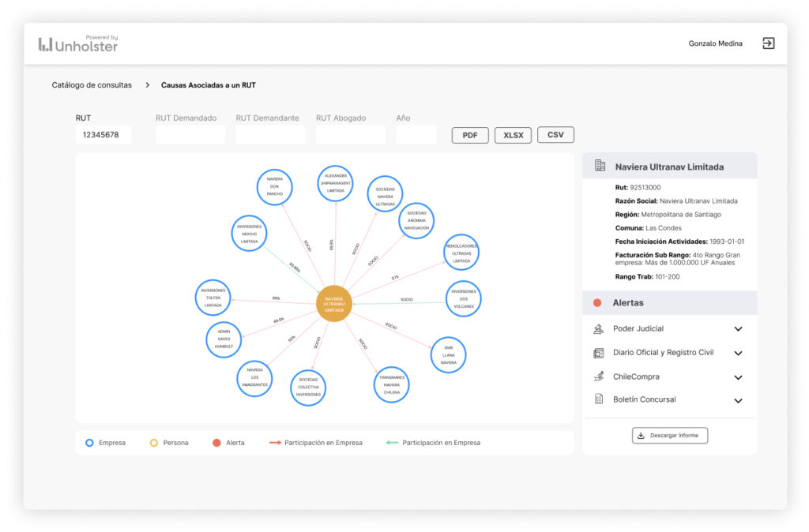Click the Poder Judicial gavel icon

(598, 328)
